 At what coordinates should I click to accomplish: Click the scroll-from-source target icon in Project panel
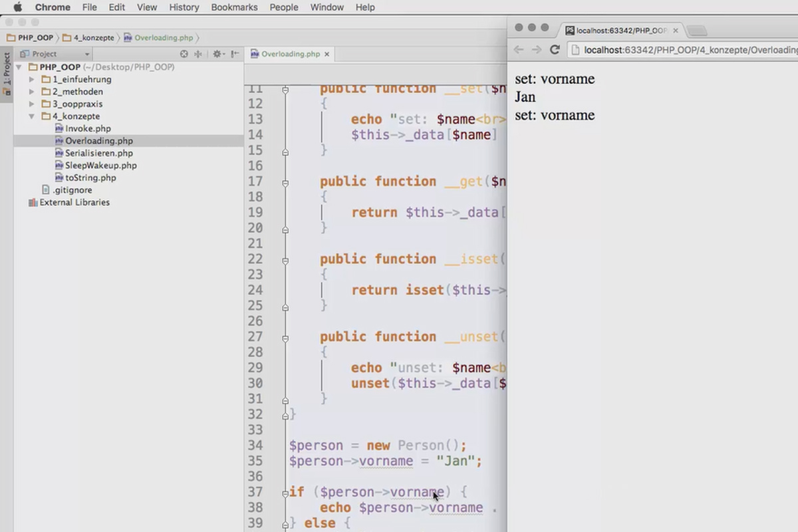point(184,54)
